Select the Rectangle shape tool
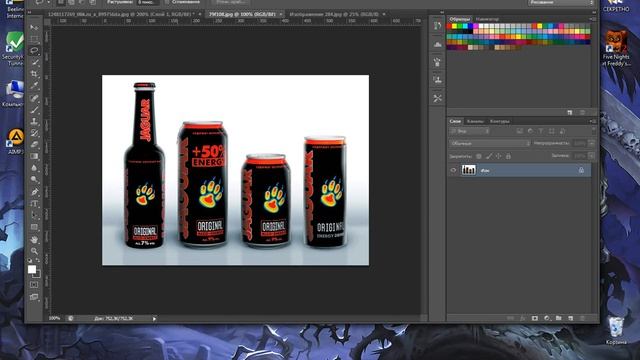Image resolution: width=640 pixels, height=360 pixels. tap(35, 227)
